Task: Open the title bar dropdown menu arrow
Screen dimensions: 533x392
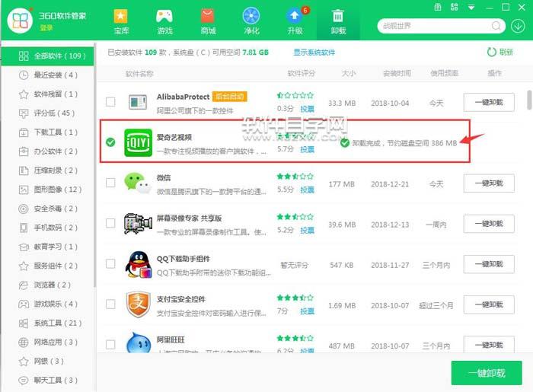Action: click(471, 7)
